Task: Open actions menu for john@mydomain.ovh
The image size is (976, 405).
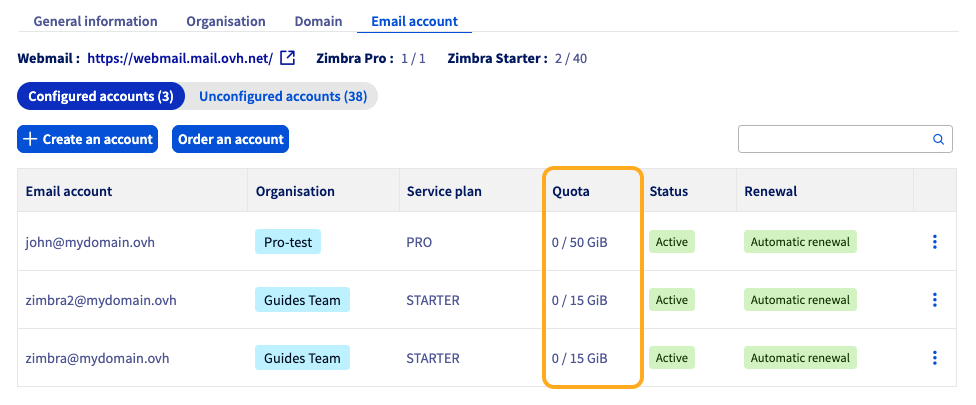Action: click(x=935, y=242)
